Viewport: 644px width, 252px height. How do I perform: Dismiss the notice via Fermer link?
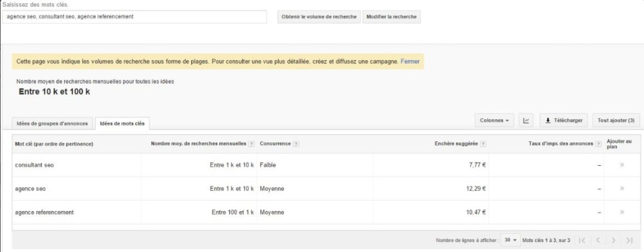pyautogui.click(x=410, y=62)
